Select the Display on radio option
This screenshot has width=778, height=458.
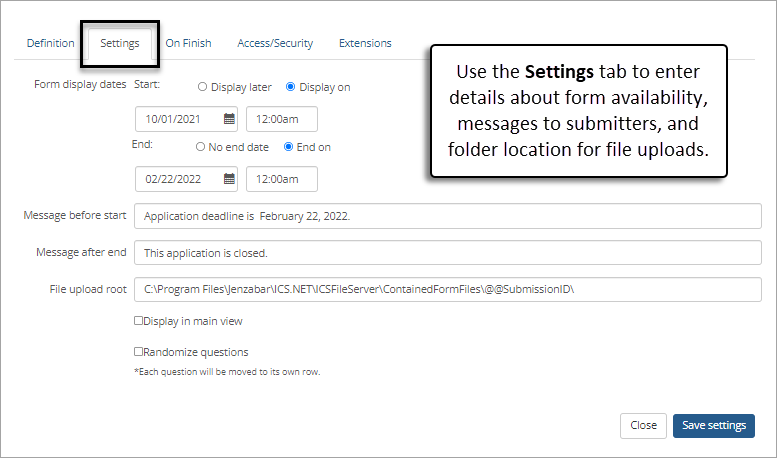pos(291,87)
